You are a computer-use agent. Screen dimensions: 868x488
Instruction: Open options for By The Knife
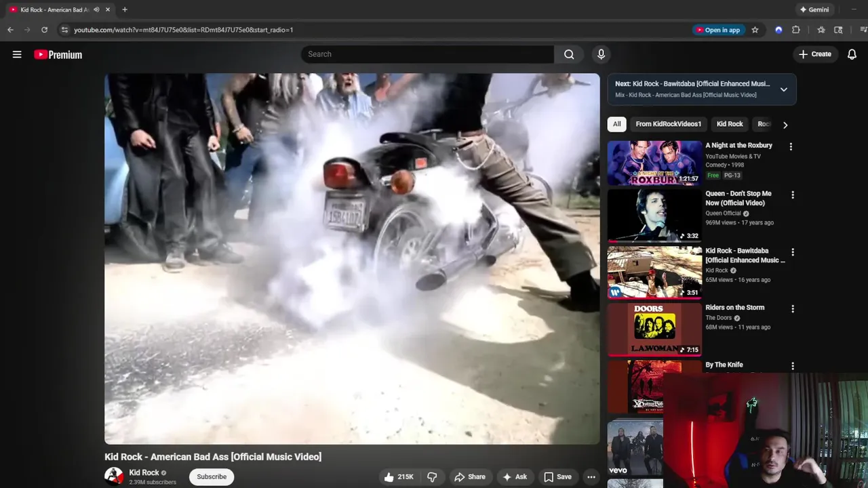coord(792,366)
